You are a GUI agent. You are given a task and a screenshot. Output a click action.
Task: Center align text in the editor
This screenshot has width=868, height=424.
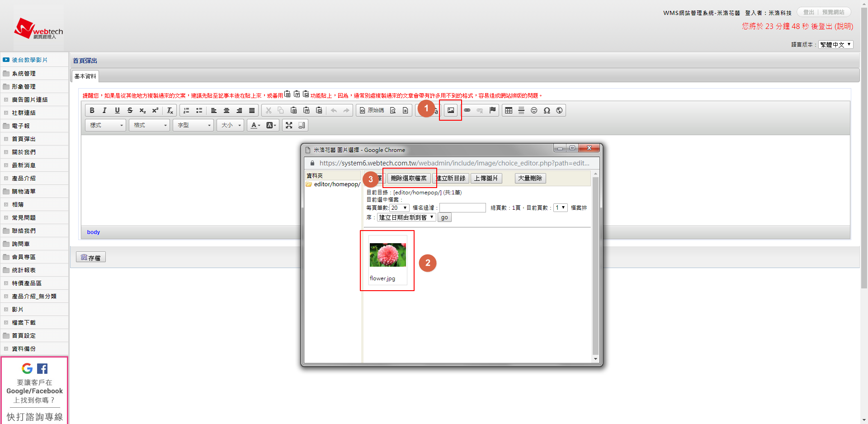point(226,110)
